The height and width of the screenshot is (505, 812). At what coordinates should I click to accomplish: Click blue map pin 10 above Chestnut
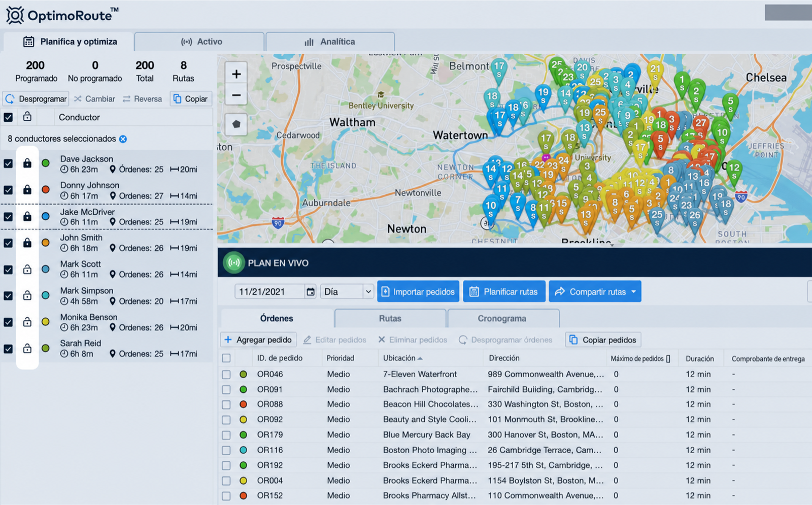(490, 209)
